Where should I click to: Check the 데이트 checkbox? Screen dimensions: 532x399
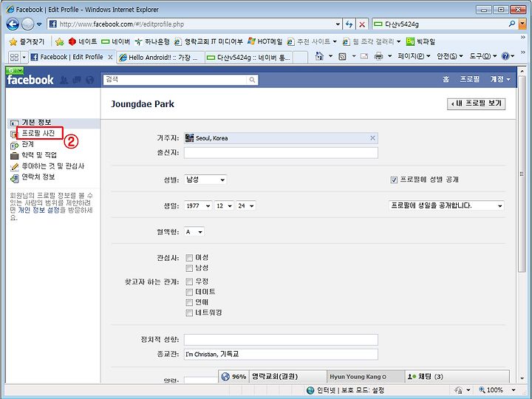(189, 292)
